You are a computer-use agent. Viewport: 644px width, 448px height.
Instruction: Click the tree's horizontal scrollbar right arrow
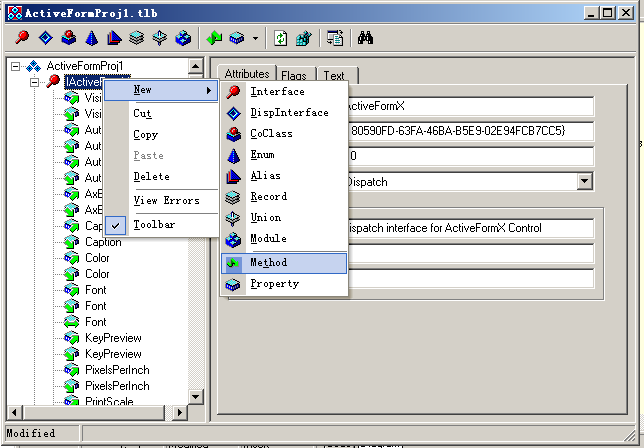pyautogui.click(x=181, y=412)
